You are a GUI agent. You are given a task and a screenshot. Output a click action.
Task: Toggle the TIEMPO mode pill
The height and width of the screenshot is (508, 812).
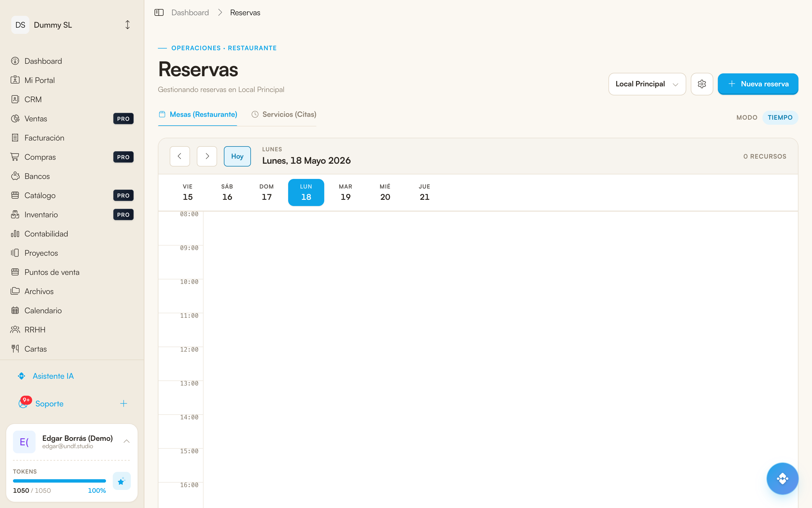point(780,118)
